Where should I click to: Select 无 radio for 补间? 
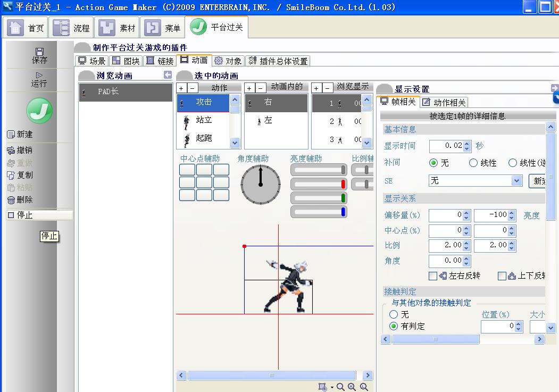click(433, 163)
